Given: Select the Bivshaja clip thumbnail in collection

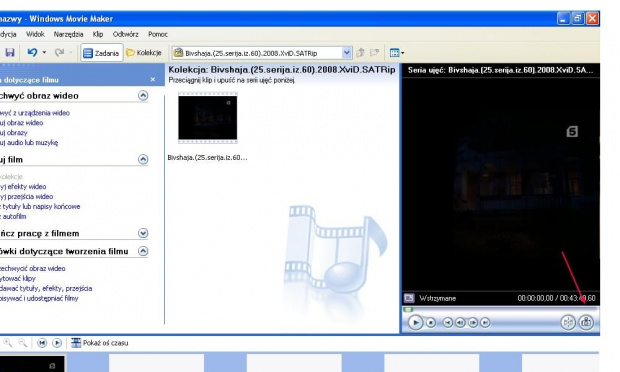Looking at the screenshot, I should [x=208, y=118].
